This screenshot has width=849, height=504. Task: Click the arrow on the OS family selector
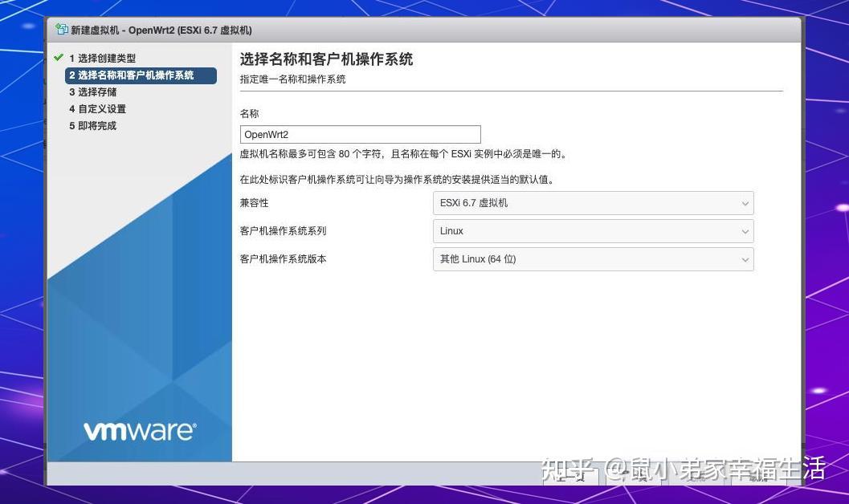click(x=745, y=231)
